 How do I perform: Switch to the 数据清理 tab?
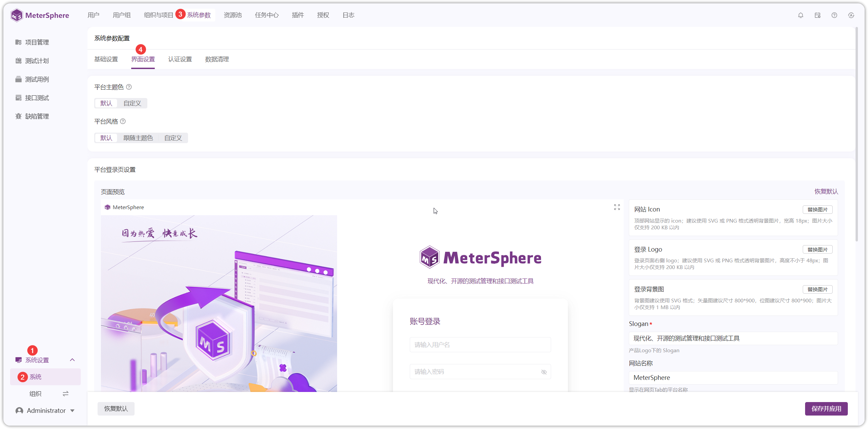(217, 59)
